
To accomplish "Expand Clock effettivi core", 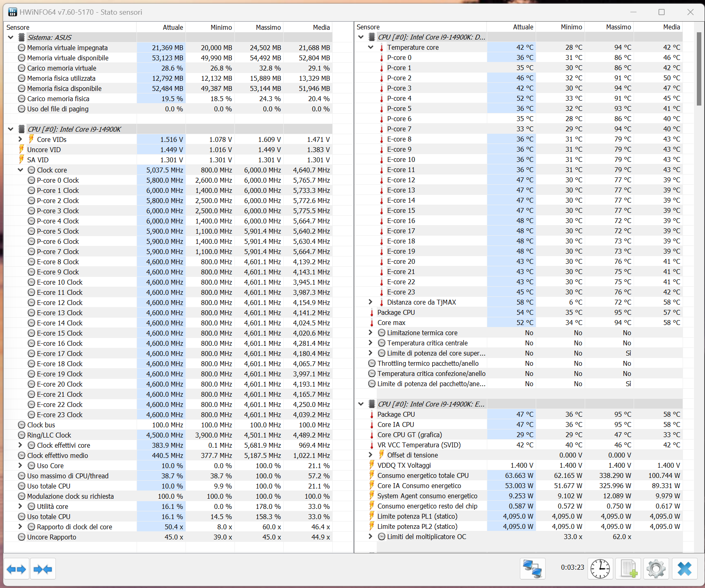I will pos(20,445).
